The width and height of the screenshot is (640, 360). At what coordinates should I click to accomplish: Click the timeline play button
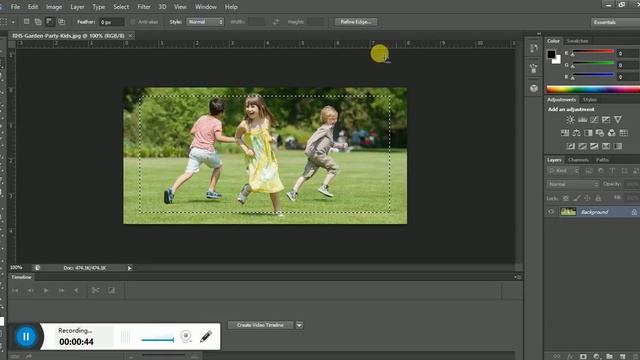tap(46, 290)
